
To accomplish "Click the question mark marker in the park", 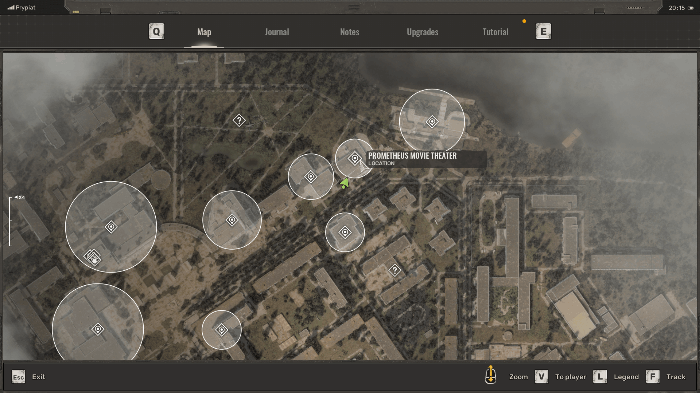I will (239, 120).
